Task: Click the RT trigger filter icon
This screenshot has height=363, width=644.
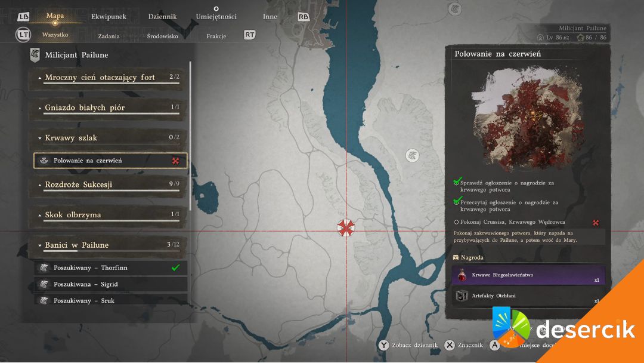Action: (250, 35)
